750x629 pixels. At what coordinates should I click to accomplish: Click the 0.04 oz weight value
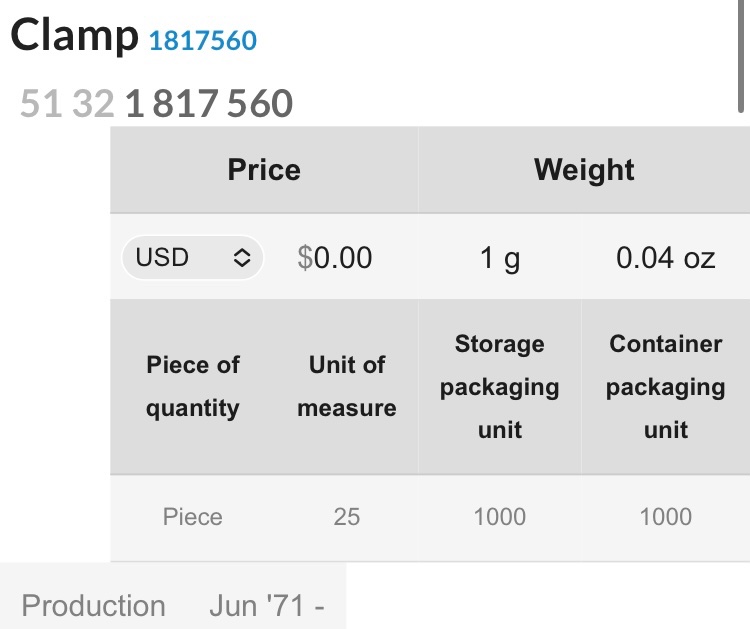coord(665,257)
